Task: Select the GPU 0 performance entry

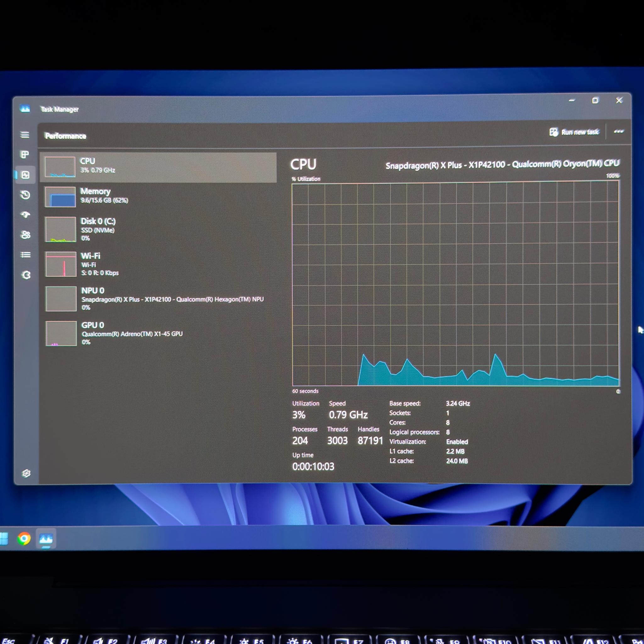Action: tap(158, 333)
